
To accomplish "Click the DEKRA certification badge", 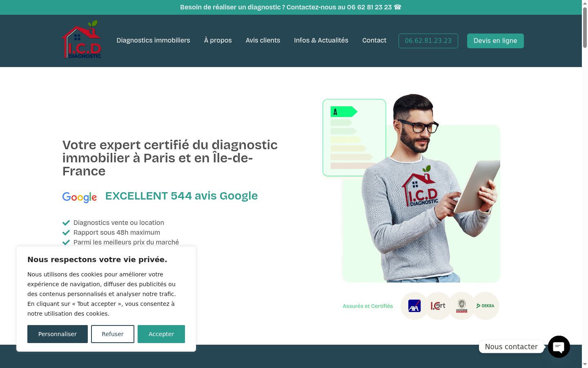I will (486, 306).
